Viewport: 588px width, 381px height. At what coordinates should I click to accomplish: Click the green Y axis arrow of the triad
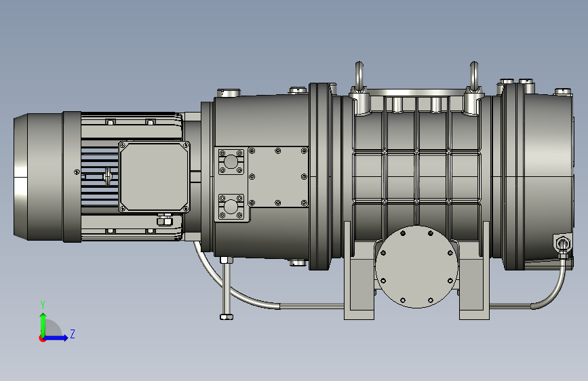(43, 324)
